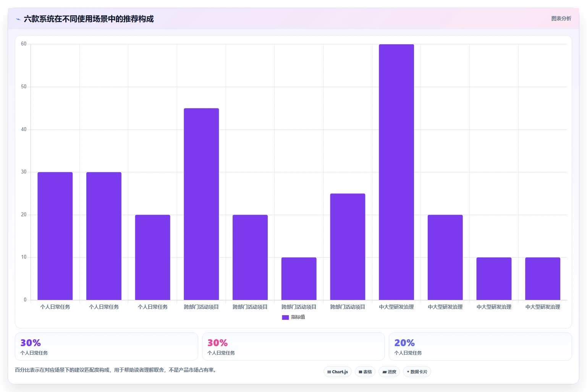The width and height of the screenshot is (587, 392).
Task: Select the 进度 tag pill
Action: 389,372
